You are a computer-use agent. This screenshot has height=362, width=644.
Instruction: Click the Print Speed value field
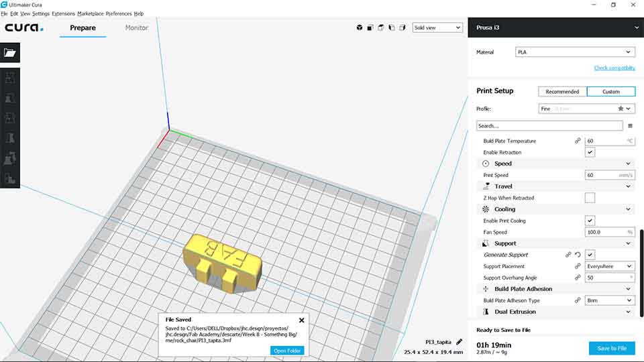(610, 175)
